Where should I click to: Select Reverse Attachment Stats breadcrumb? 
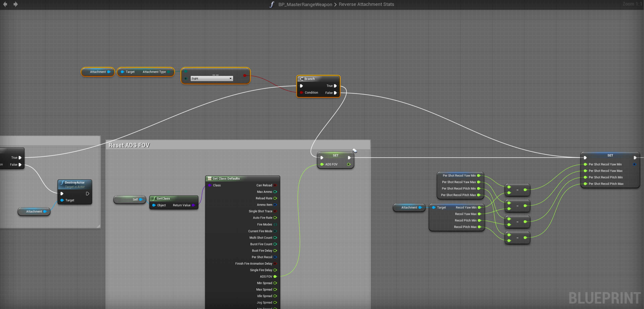click(366, 5)
